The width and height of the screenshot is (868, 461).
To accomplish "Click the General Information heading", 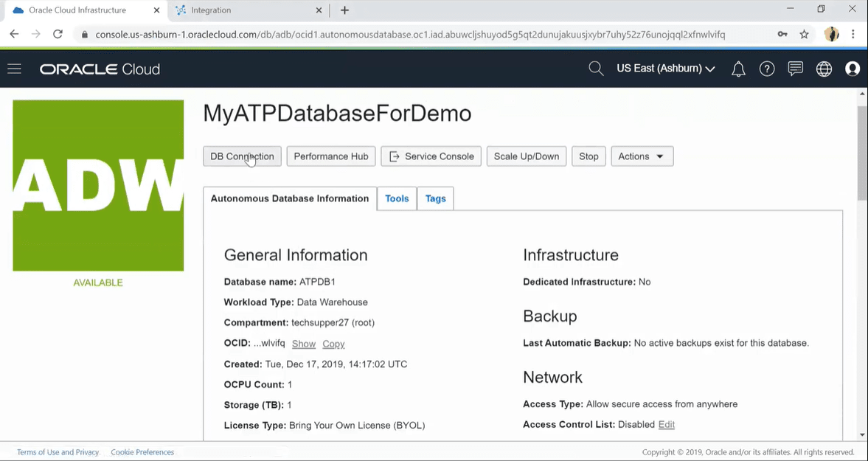I will 296,254.
